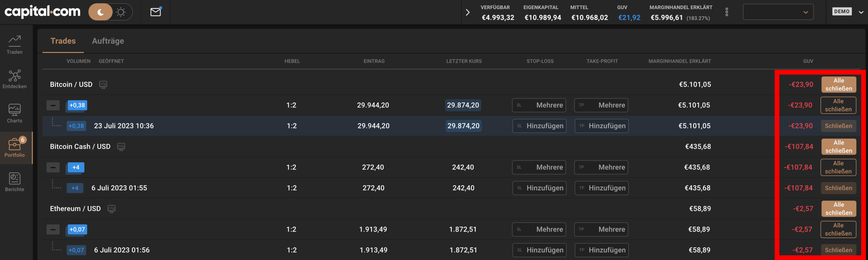Screen dimensions: 868x260
Task: Open the empty account dropdown in header
Action: point(778,12)
